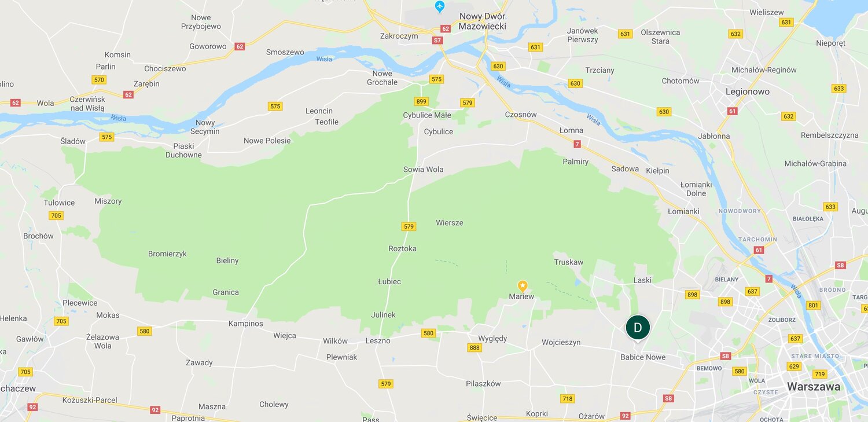Click the S7 road shield near Zakroczym
Viewport: 868px width, 422px height.
437,41
